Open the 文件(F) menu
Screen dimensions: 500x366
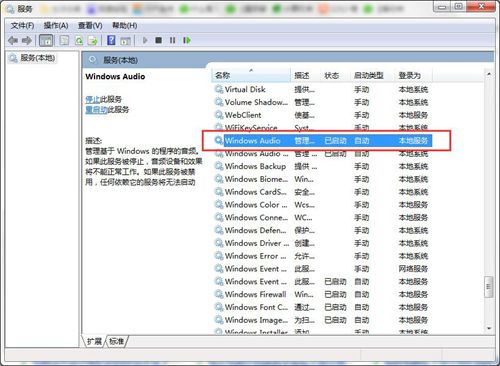pos(22,26)
